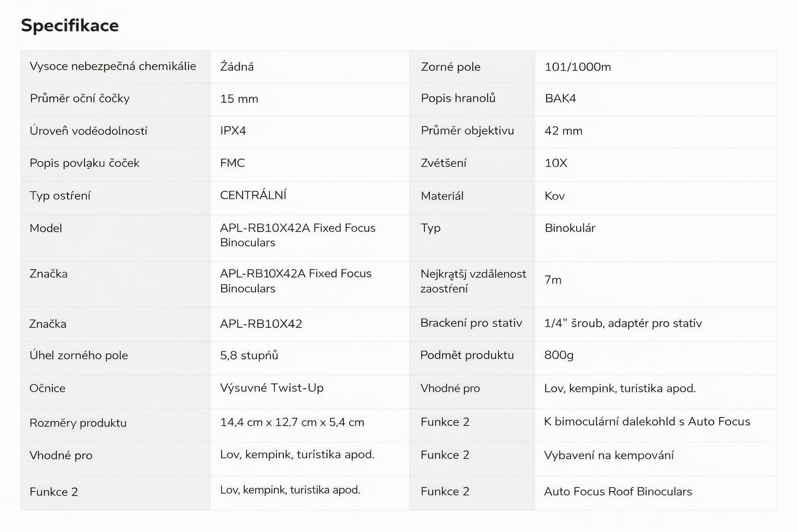798x532 pixels.
Task: Click the 'Výsuvné Twist-Up' eyecup value
Action: coord(272,388)
